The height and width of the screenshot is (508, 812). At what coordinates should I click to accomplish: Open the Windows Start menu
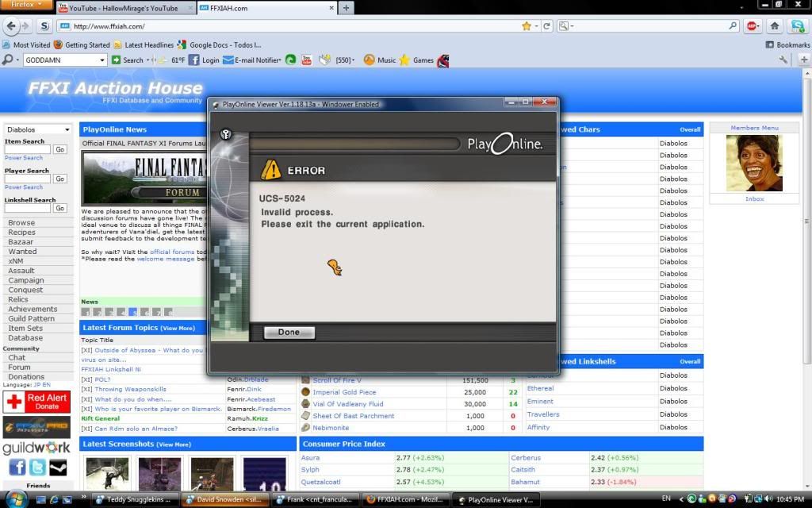click(16, 499)
